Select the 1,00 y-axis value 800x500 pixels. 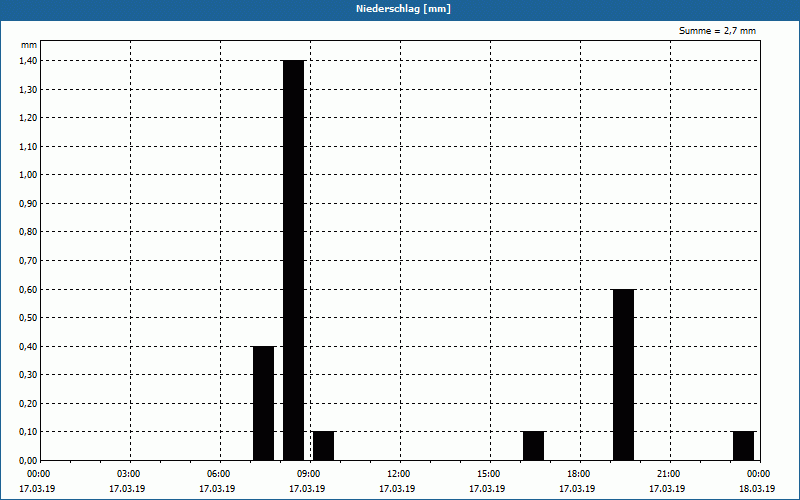pos(29,175)
